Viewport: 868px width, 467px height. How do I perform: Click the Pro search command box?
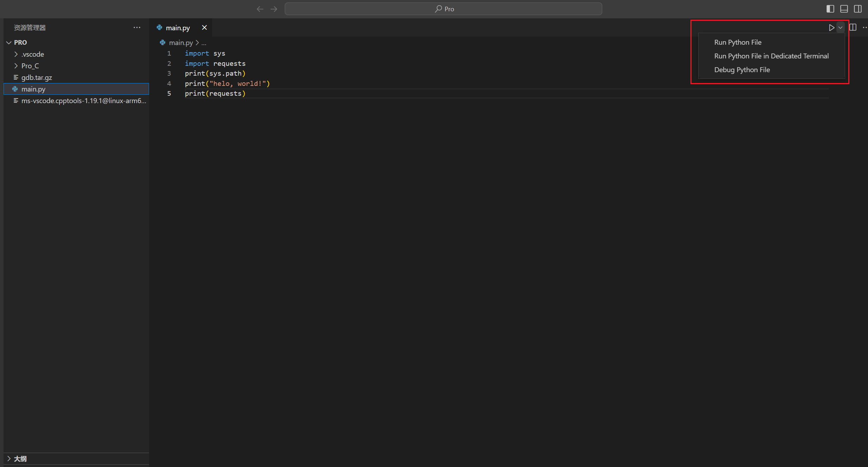[x=443, y=9]
